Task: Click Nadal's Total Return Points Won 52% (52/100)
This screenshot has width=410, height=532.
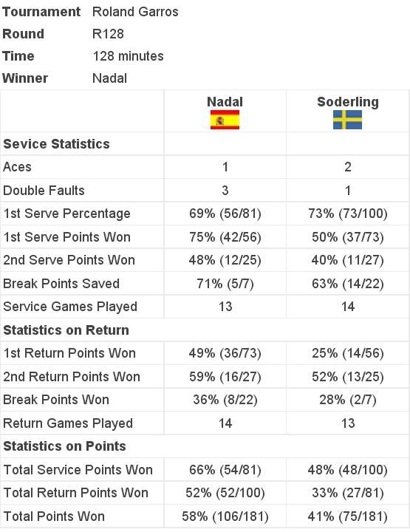Action: click(225, 493)
